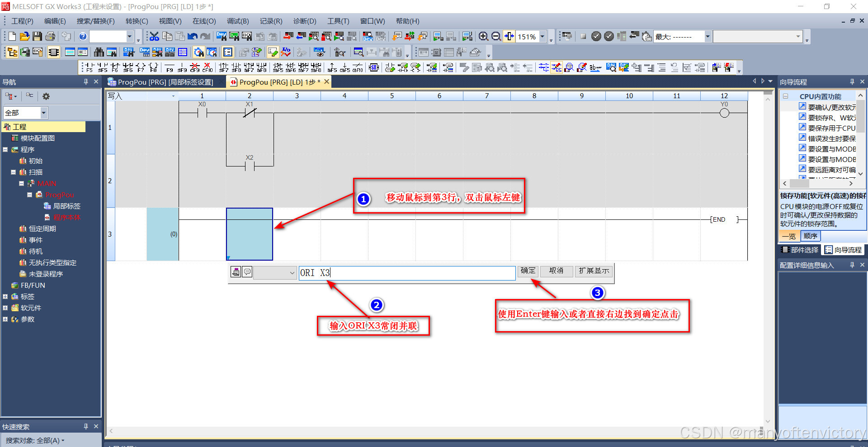Copy selection with the copy icon

(167, 37)
